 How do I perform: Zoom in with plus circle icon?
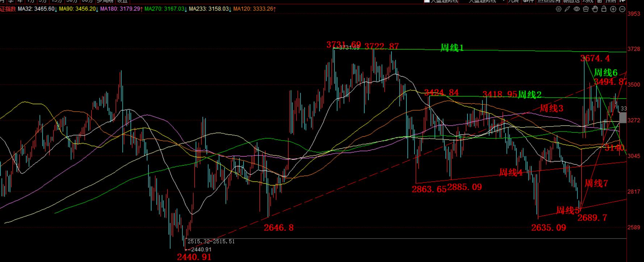click(x=613, y=9)
